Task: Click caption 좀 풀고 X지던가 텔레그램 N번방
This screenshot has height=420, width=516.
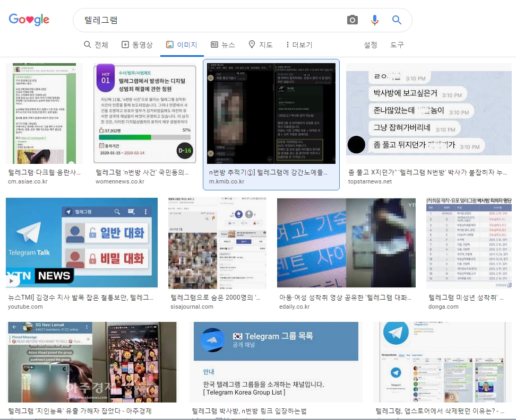Action: (x=427, y=172)
